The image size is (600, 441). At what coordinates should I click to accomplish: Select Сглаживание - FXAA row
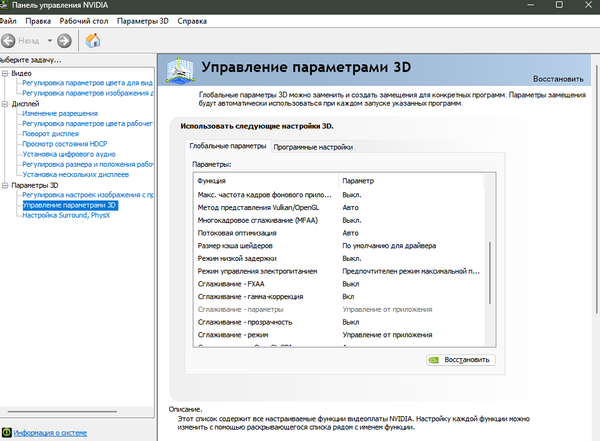click(341, 284)
